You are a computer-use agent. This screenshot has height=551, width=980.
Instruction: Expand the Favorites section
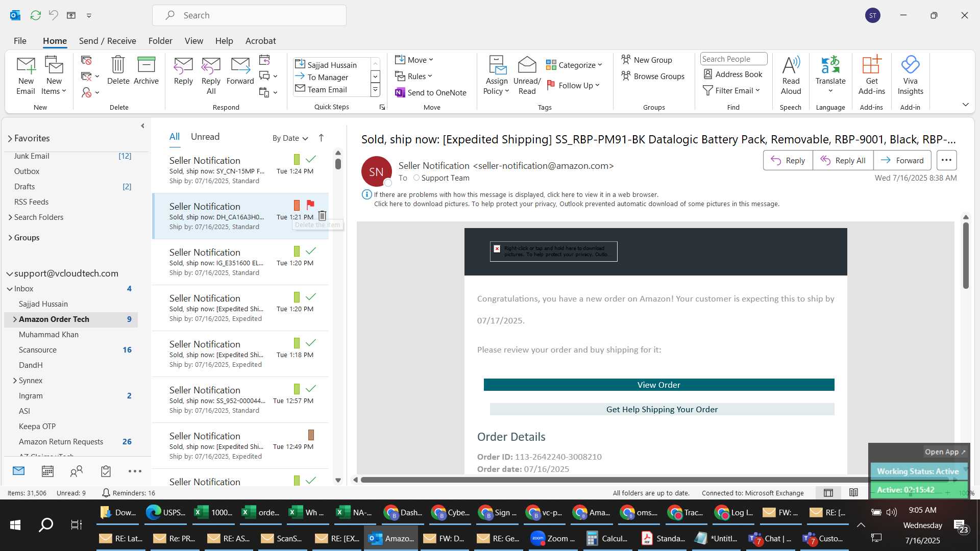pos(10,138)
